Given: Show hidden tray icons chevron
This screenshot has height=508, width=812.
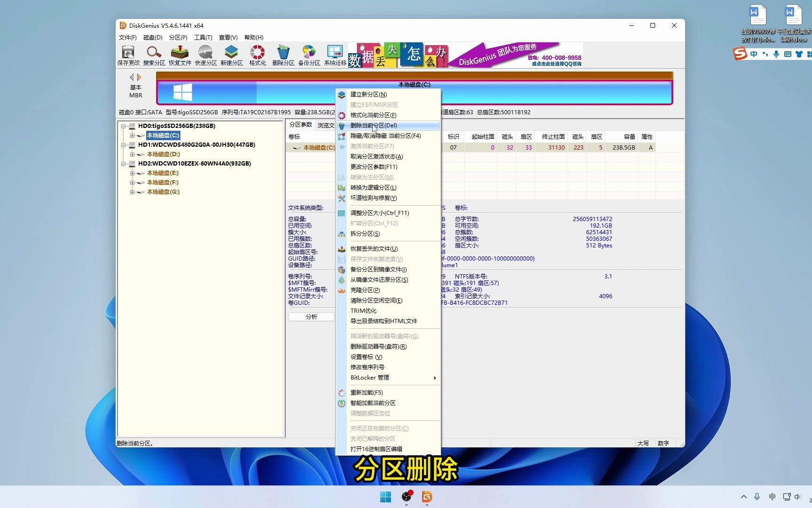Looking at the screenshot, I should coord(743,497).
